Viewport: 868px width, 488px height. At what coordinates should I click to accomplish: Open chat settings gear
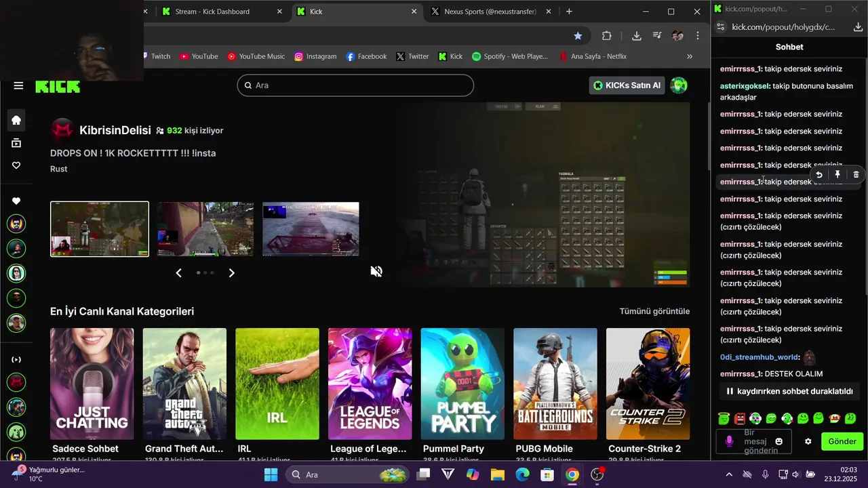point(808,441)
